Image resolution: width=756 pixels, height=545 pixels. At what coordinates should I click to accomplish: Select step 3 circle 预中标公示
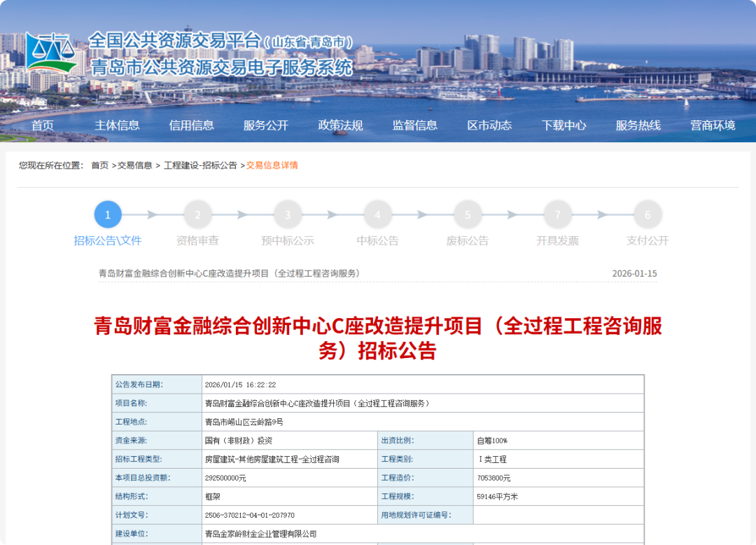click(x=288, y=215)
